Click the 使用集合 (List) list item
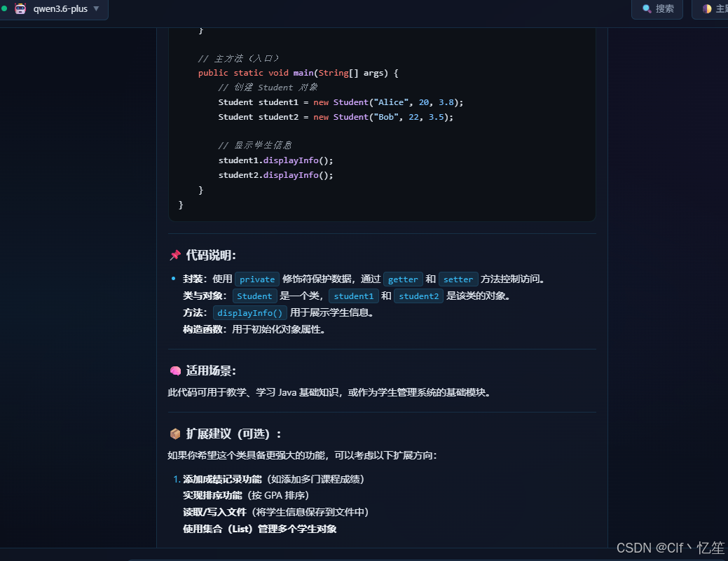The height and width of the screenshot is (561, 728). pos(259,529)
